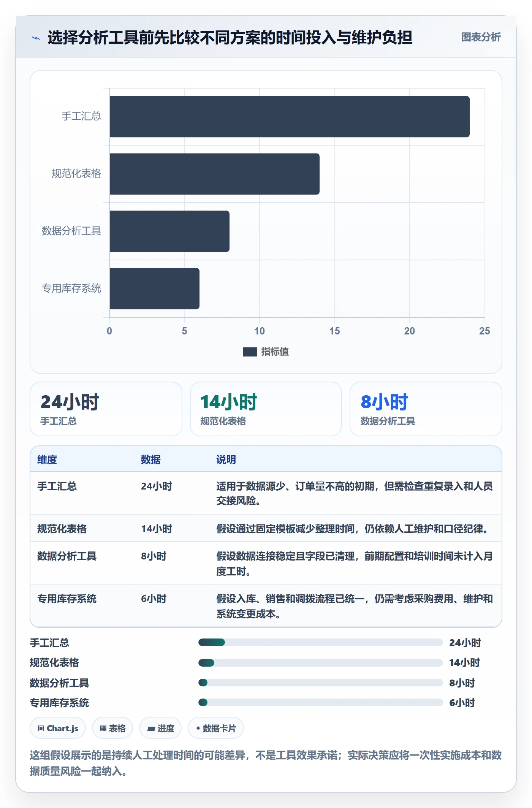Click the 数据分析工具 progress bar
This screenshot has width=532, height=808.
click(321, 683)
